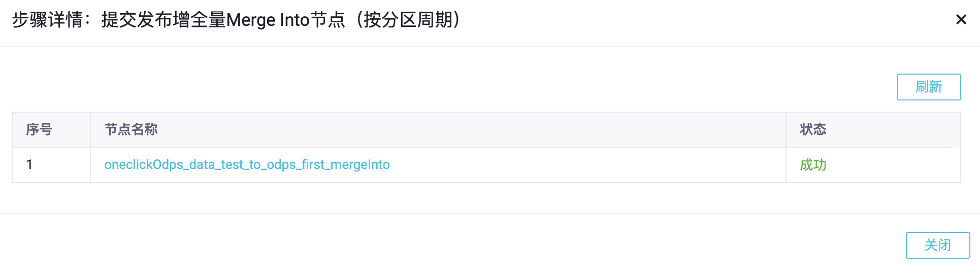Select the 成功 status text
The width and height of the screenshot is (980, 274).
813,165
